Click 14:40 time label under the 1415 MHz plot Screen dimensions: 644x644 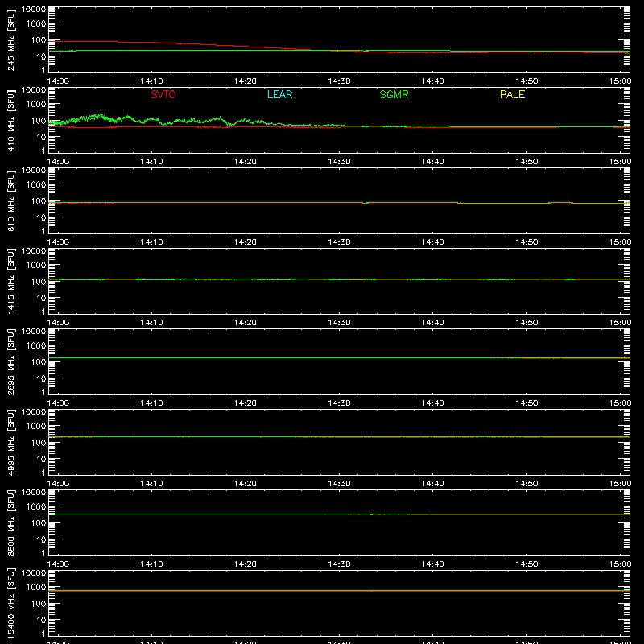coord(433,323)
